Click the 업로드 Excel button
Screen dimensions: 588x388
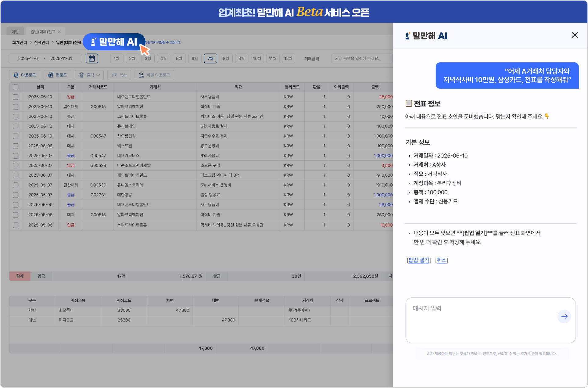tap(58, 75)
